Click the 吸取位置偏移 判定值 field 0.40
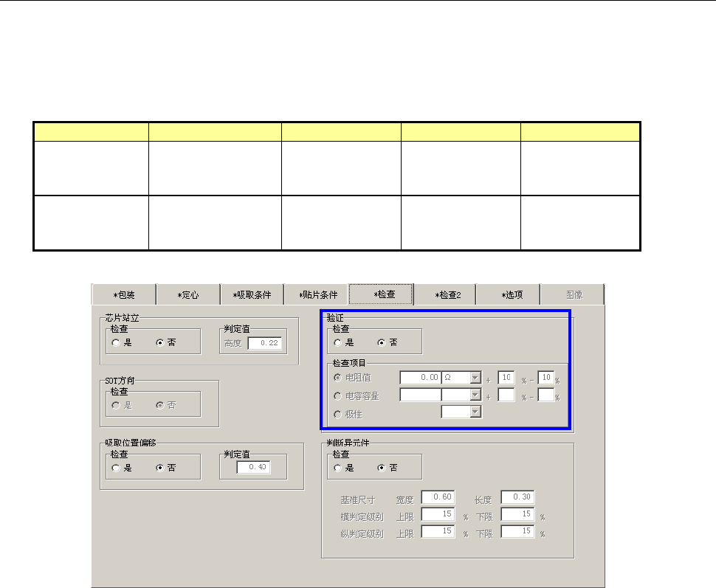This screenshot has width=716, height=588. tap(253, 467)
